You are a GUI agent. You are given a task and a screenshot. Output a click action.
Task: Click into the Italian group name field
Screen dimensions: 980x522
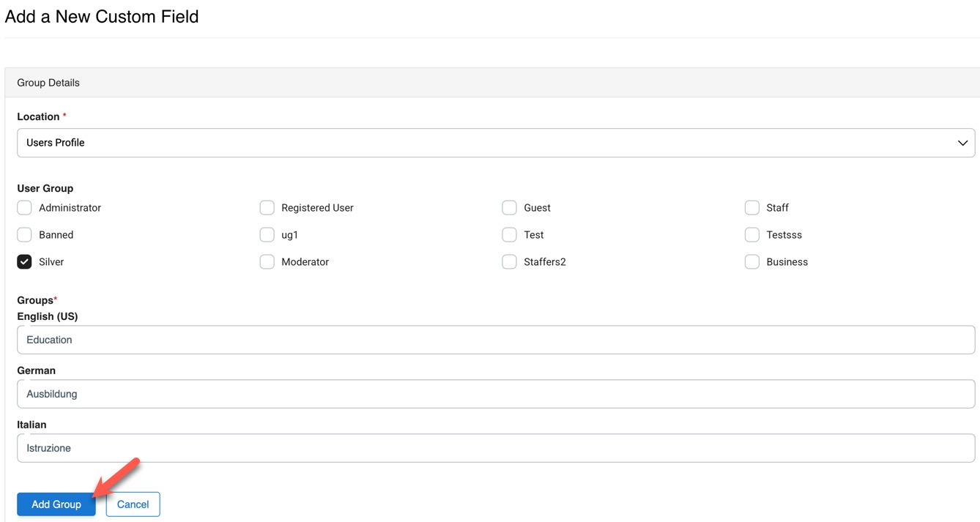[x=495, y=448]
